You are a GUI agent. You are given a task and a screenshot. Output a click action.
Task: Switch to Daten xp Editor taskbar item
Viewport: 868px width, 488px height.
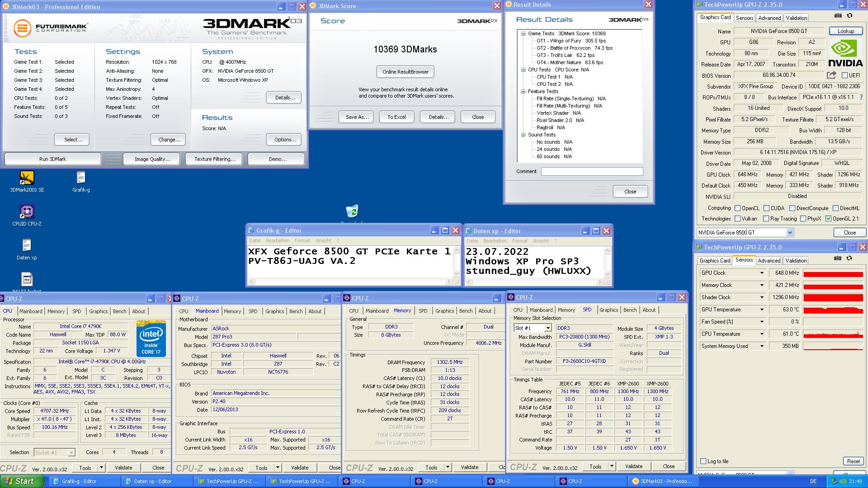(156, 481)
